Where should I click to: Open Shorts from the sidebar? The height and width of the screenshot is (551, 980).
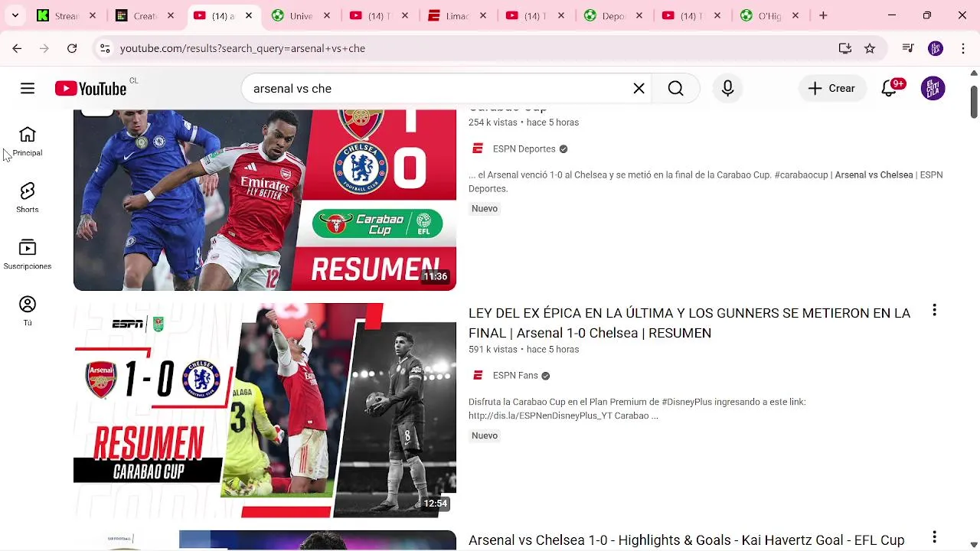pyautogui.click(x=28, y=199)
